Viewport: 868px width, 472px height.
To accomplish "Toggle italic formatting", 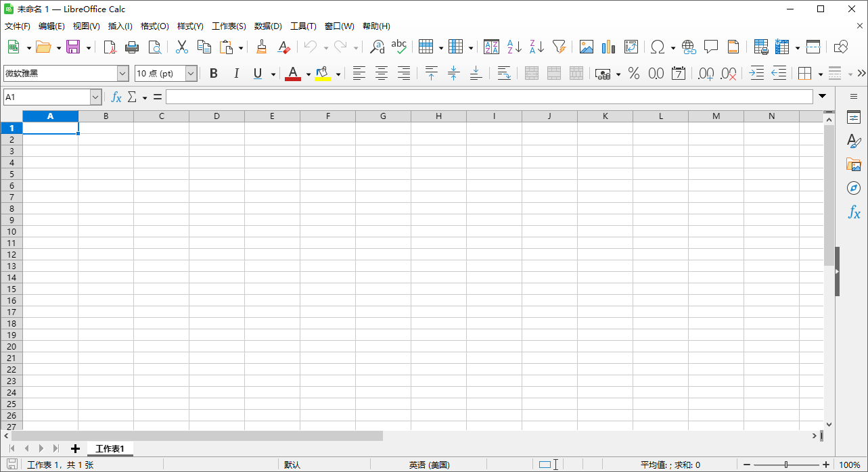I will click(x=236, y=72).
